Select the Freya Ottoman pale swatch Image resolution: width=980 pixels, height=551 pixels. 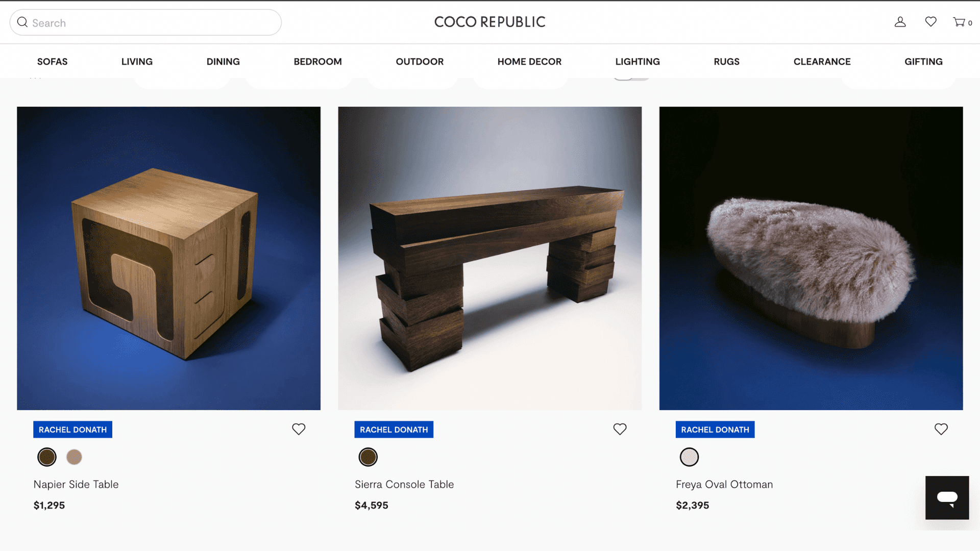click(689, 457)
